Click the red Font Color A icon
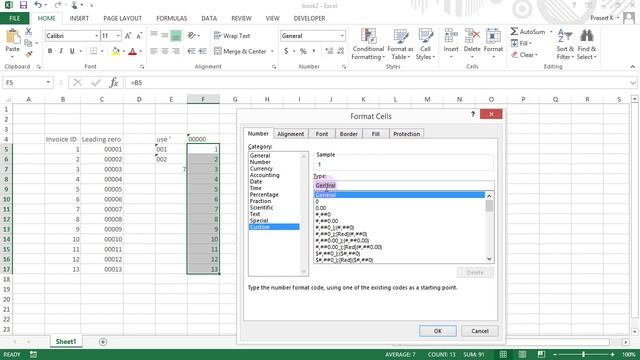 [x=132, y=51]
